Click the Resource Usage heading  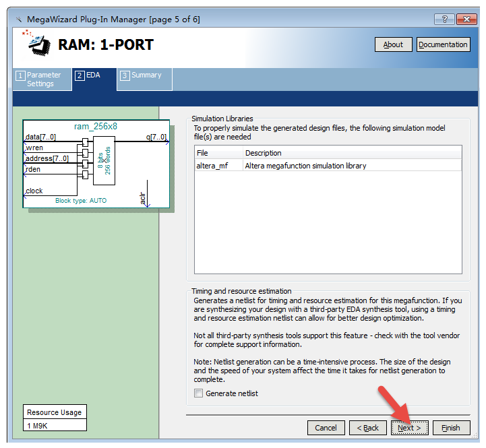pos(54,412)
